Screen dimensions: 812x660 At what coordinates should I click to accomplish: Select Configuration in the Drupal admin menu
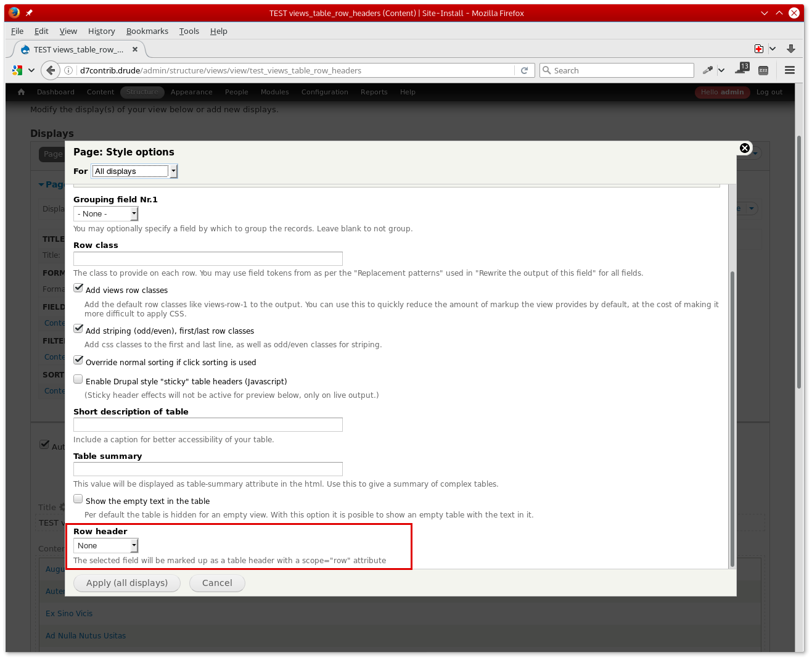[324, 92]
